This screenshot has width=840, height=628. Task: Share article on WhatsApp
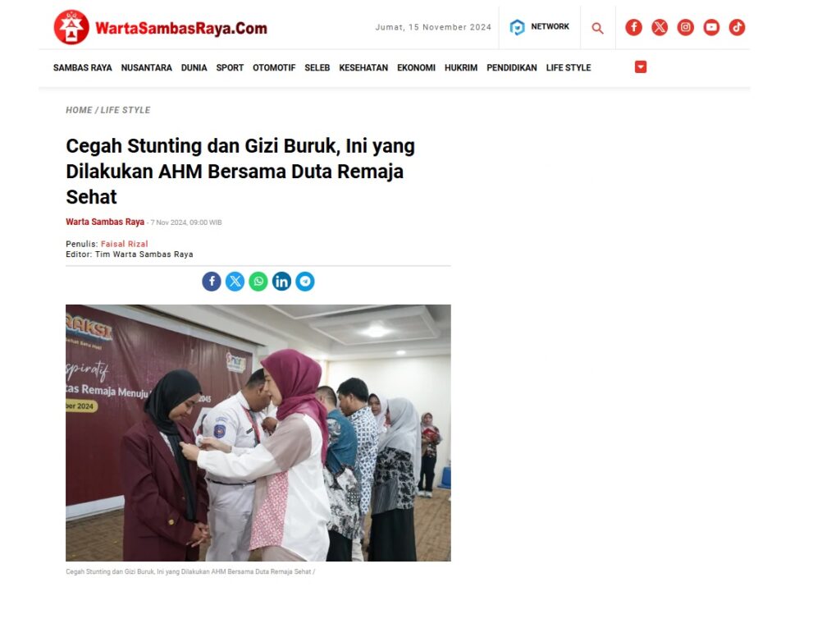pyautogui.click(x=258, y=282)
